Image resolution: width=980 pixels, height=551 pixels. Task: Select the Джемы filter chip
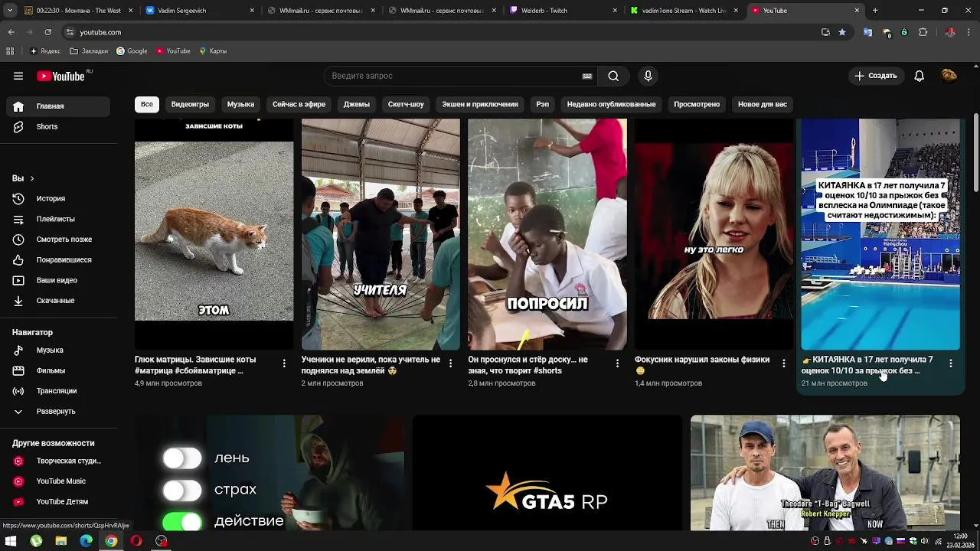[357, 104]
